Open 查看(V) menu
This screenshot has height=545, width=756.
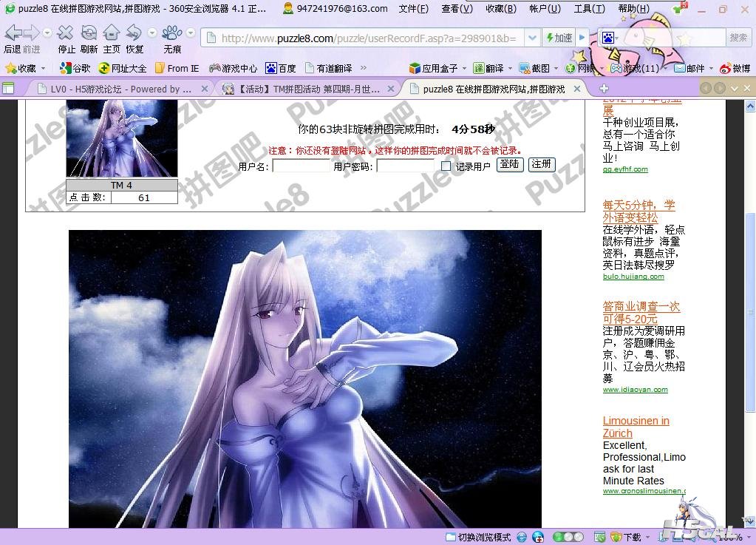click(457, 9)
